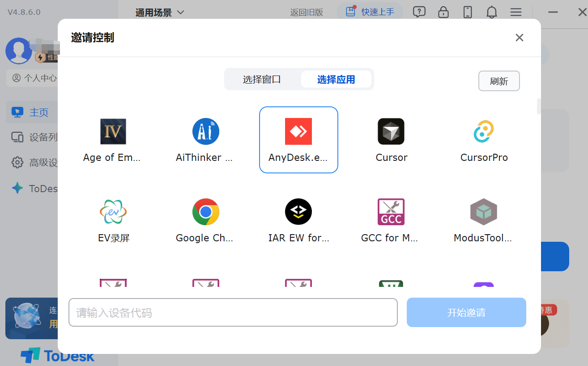
Task: Click the EV录屏 label text
Action: point(114,238)
